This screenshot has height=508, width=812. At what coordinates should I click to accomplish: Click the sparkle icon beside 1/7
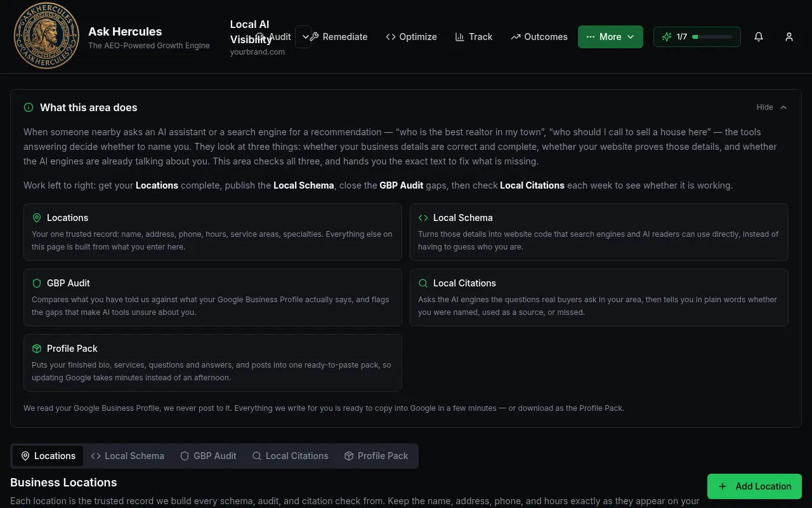coord(667,37)
